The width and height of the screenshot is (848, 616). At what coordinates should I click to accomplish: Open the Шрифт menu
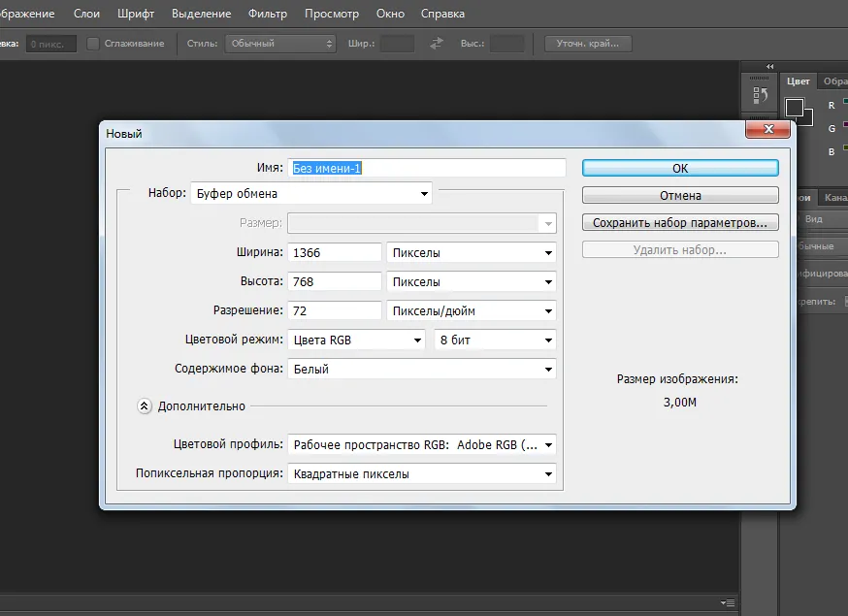point(136,14)
